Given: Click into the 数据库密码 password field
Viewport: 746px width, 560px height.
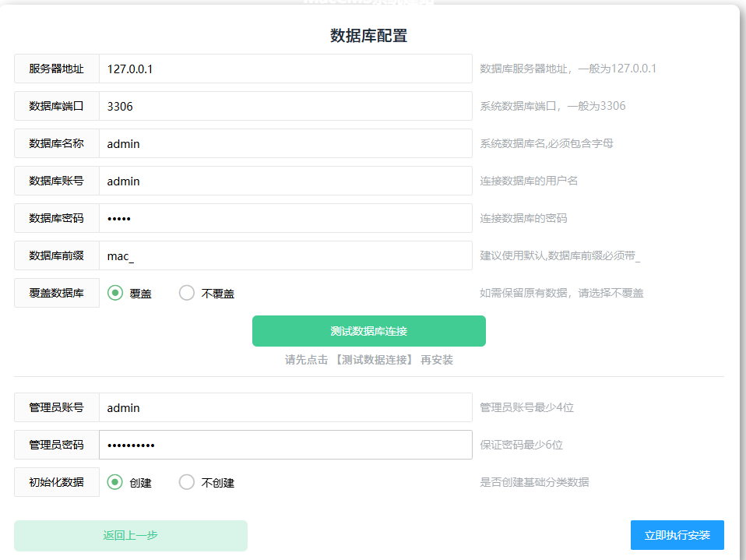Looking at the screenshot, I should point(285,218).
